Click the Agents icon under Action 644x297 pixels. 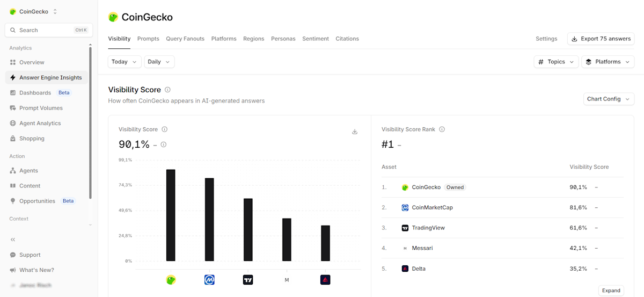point(13,171)
